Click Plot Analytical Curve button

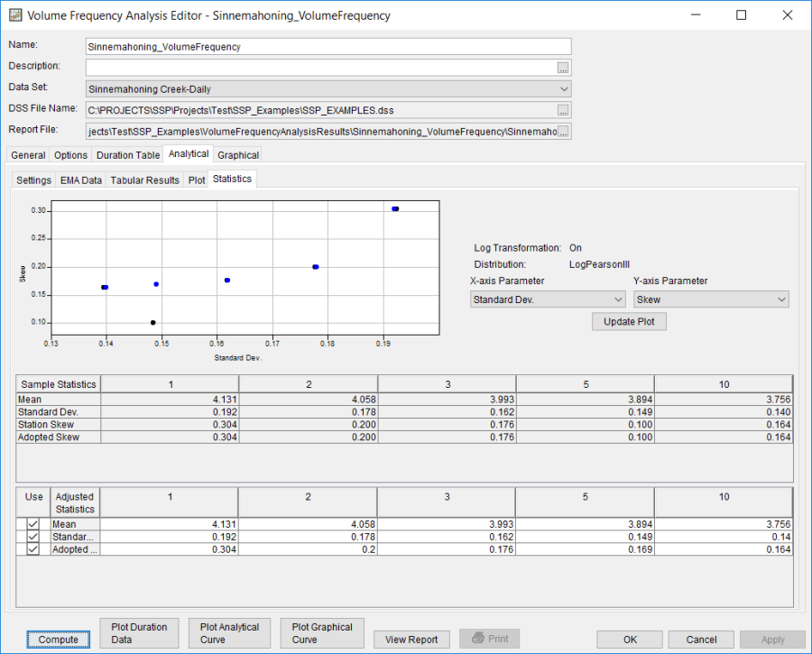pos(229,633)
